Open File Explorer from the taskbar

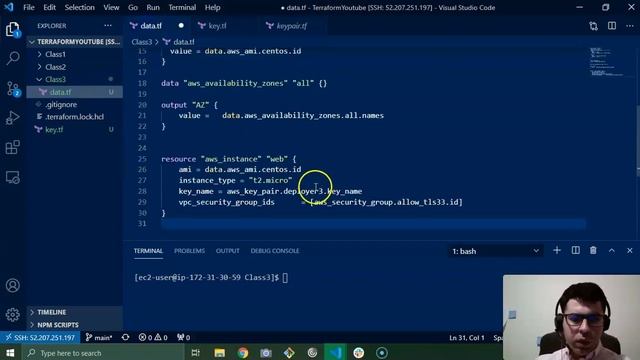tap(220, 353)
